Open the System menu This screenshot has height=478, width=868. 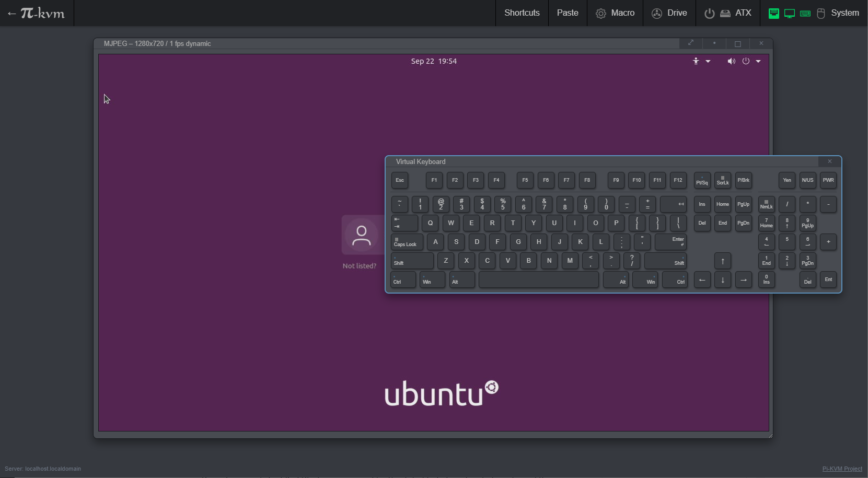[814, 13]
